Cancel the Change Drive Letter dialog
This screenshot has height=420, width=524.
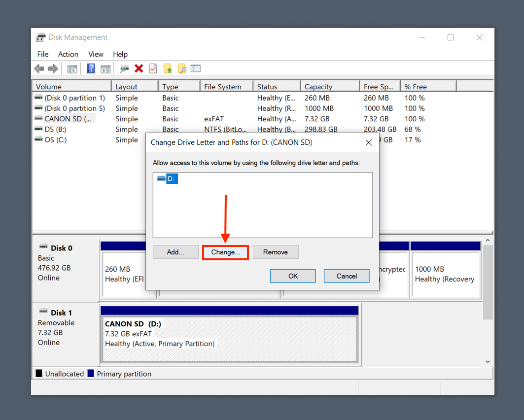point(347,276)
